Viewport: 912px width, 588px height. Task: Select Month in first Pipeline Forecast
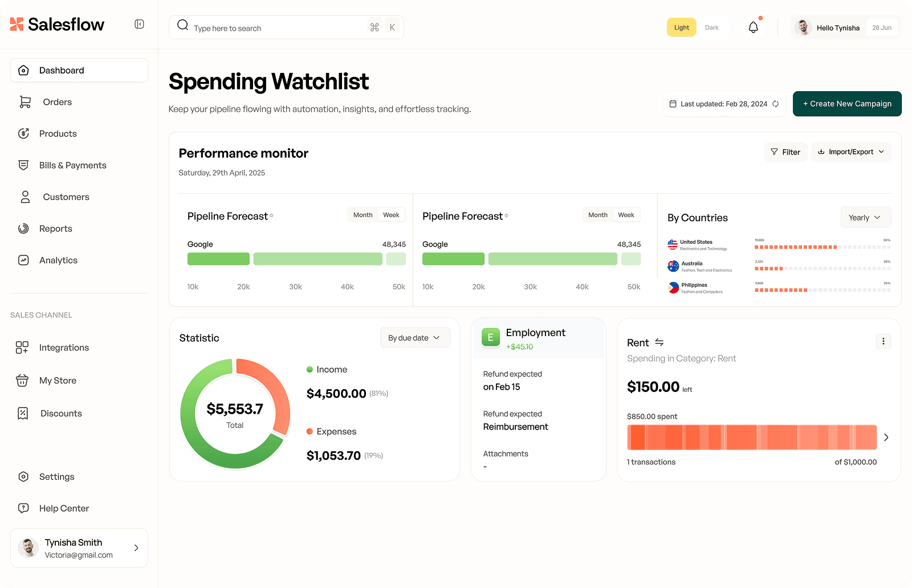[x=363, y=215]
